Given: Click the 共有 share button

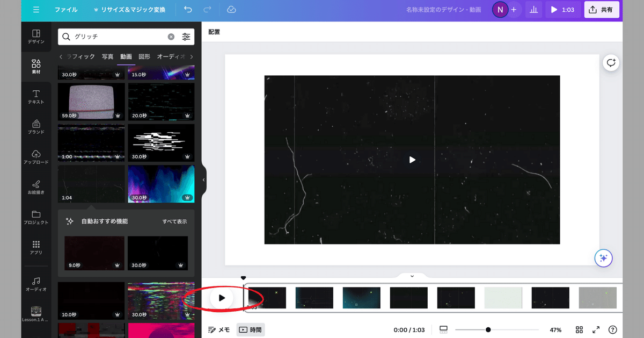Looking at the screenshot, I should [x=602, y=10].
